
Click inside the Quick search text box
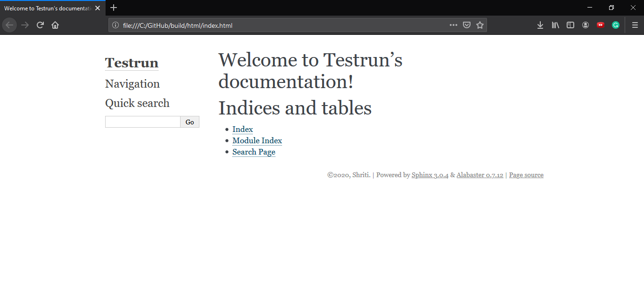pyautogui.click(x=142, y=122)
